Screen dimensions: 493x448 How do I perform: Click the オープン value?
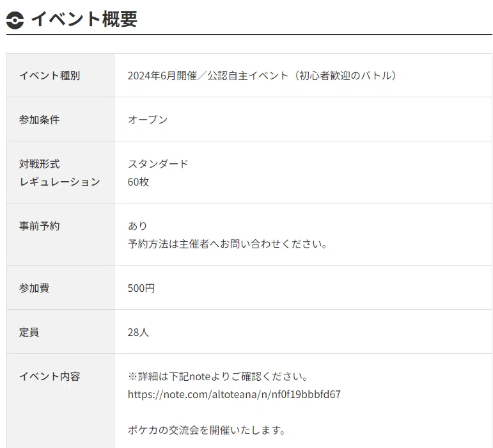(148, 120)
